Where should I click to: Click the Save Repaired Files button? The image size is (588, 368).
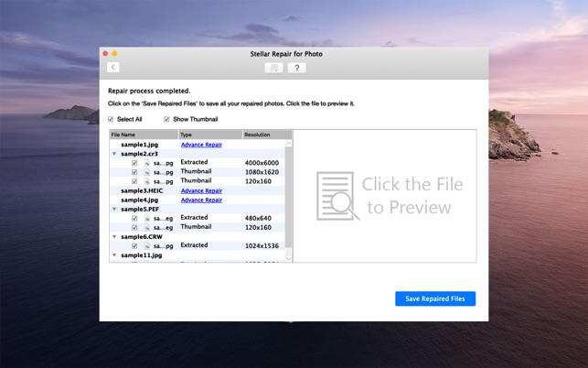pyautogui.click(x=435, y=298)
